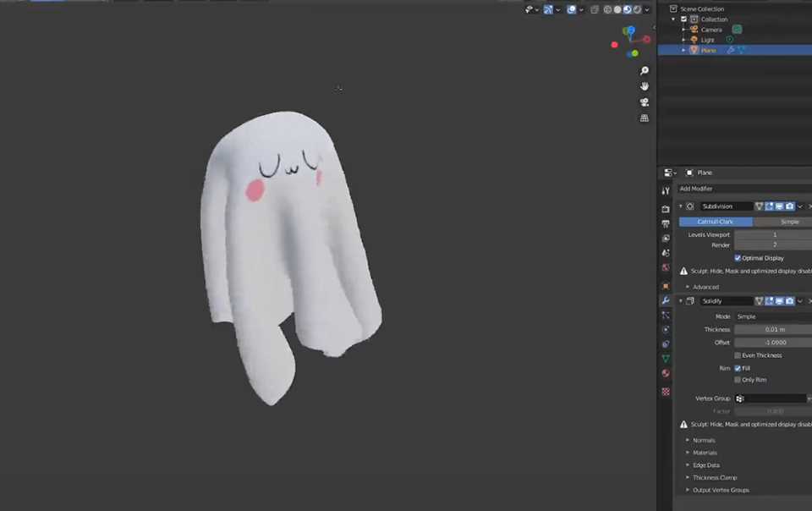Open the Modifier properties wrench tab
Image resolution: width=812 pixels, height=511 pixels.
pos(666,300)
